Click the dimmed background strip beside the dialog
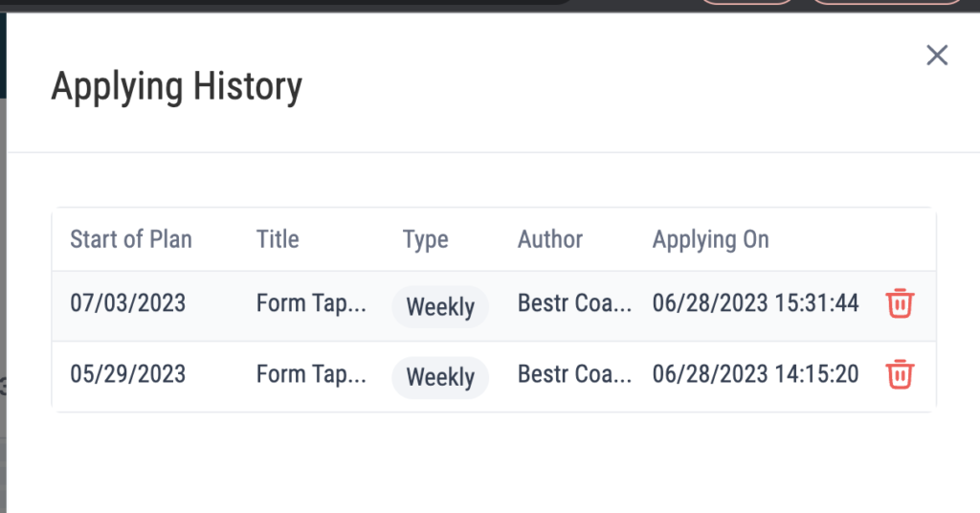Screen dimensions: 980x513 [3, 262]
